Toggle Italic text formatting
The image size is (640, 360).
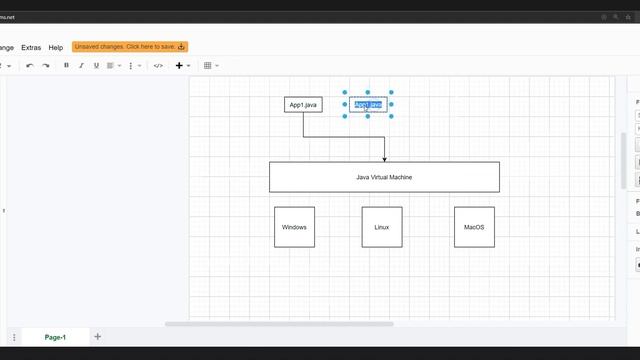pos(81,65)
